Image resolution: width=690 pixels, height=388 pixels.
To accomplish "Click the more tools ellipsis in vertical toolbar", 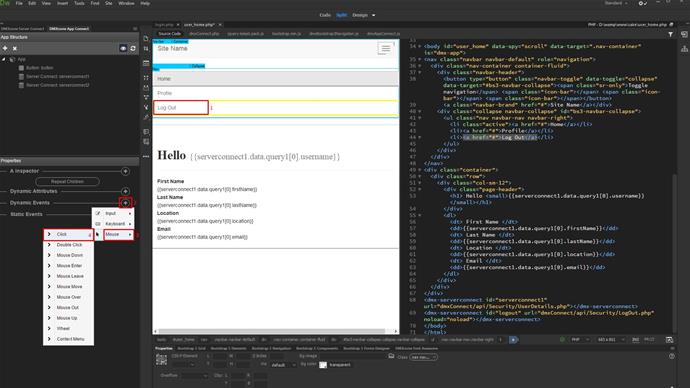I will [x=146, y=156].
